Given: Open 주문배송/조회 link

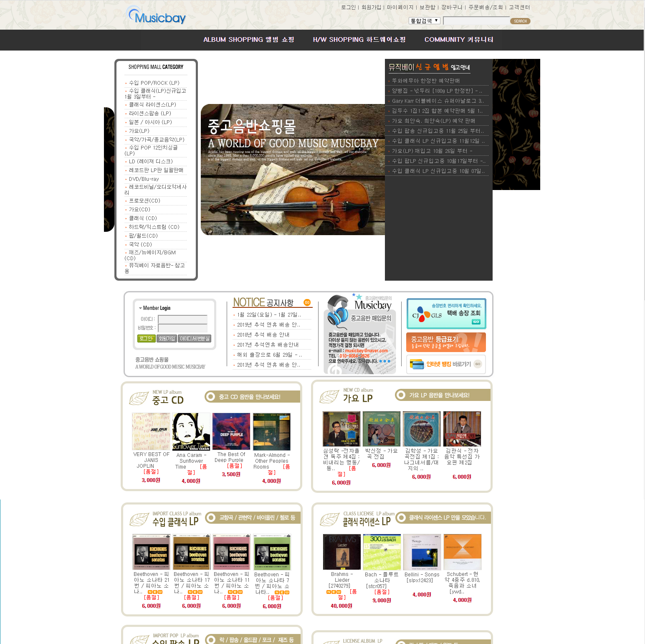Looking at the screenshot, I should (x=486, y=7).
